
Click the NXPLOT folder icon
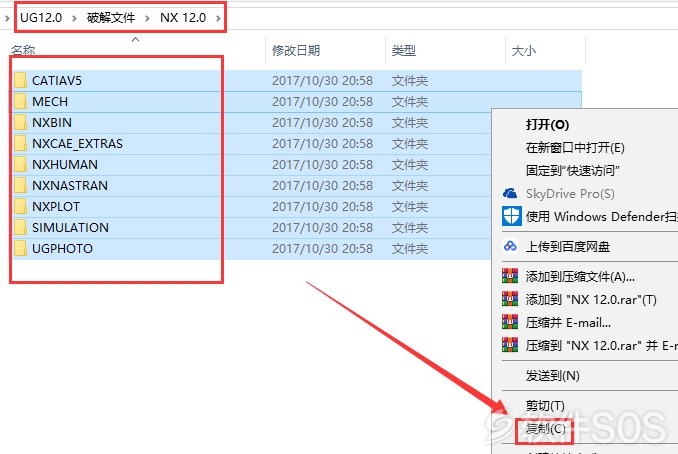(x=20, y=206)
